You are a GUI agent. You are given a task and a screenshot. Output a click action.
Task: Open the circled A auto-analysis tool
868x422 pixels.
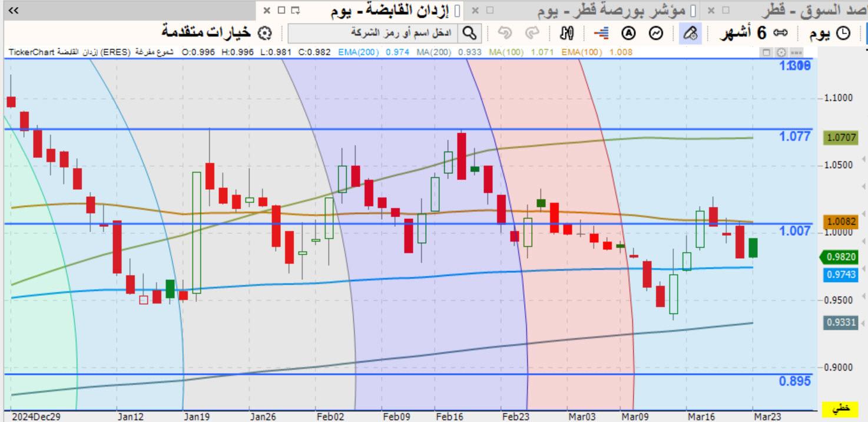click(x=629, y=33)
